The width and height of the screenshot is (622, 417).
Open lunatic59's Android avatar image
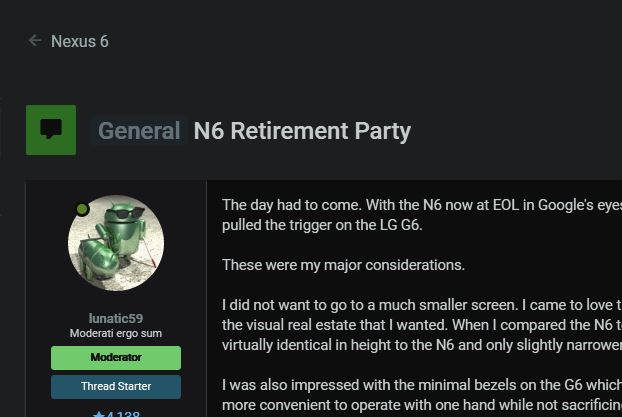tap(116, 243)
